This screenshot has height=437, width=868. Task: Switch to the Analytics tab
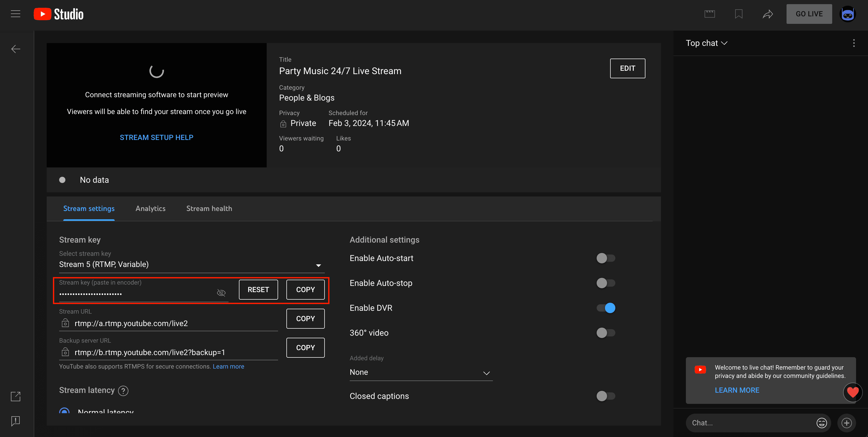click(x=151, y=208)
